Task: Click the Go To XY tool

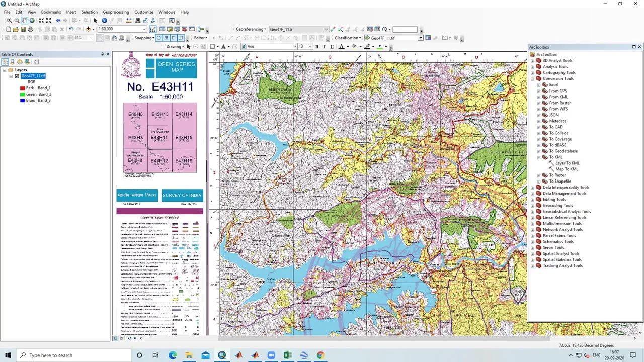Action: tap(153, 21)
